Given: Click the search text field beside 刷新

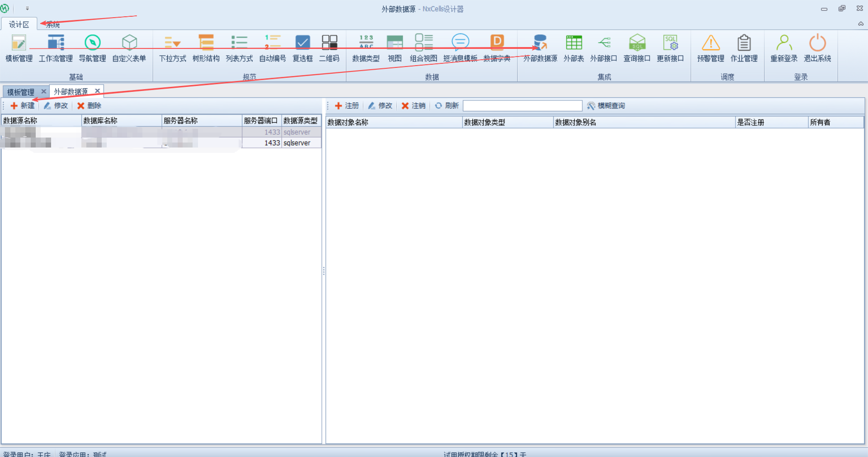Looking at the screenshot, I should [x=522, y=106].
